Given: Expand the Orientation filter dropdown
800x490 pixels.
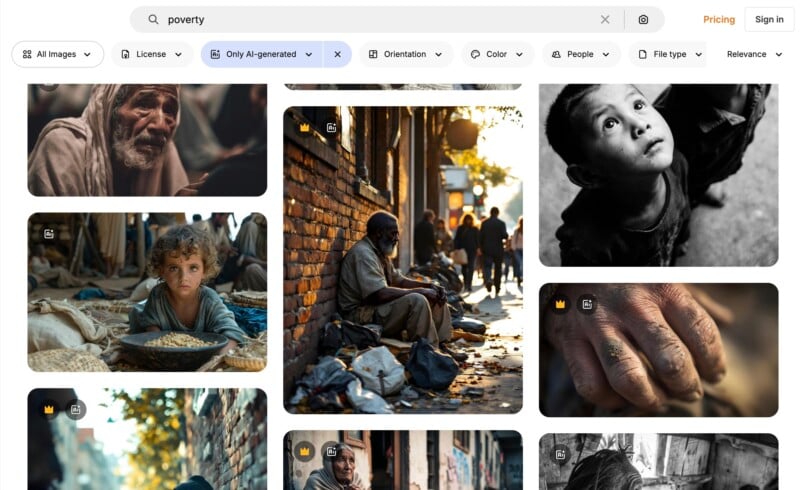Looking at the screenshot, I should [x=405, y=54].
